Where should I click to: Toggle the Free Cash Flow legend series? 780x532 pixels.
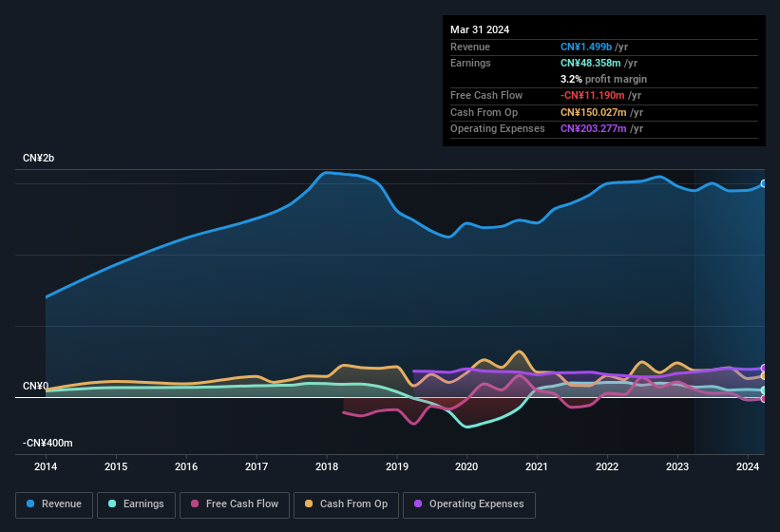[x=235, y=504]
